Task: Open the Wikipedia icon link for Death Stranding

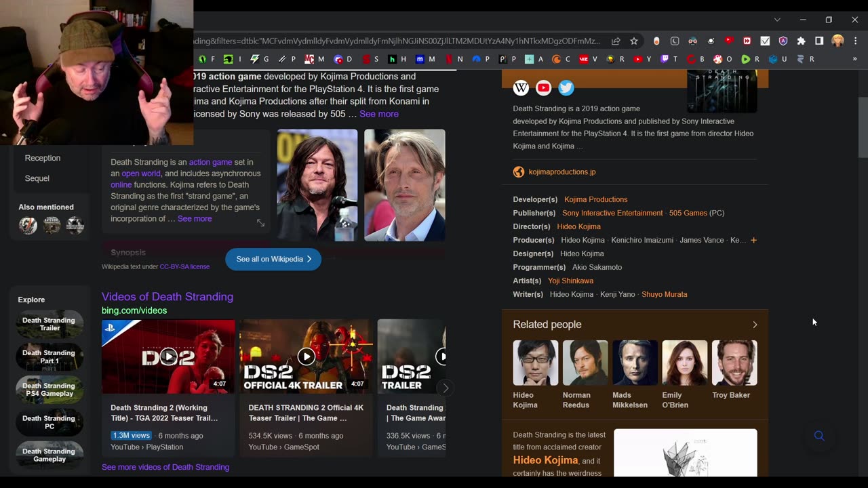Action: click(521, 87)
